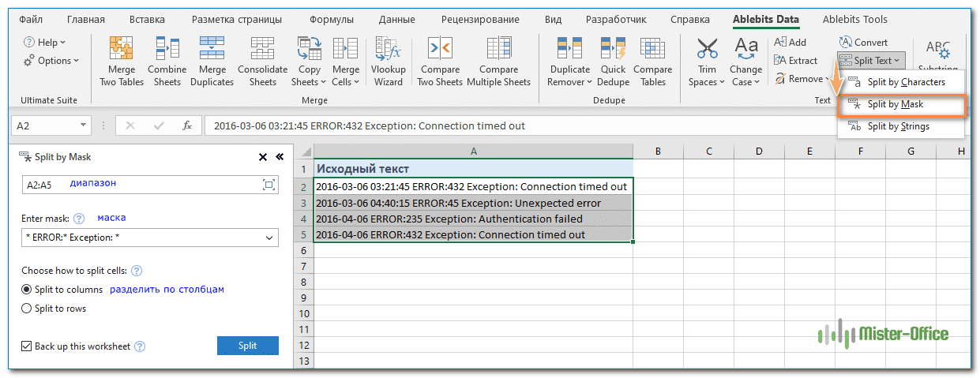
Task: Click the Convert button in Text group
Action: (x=863, y=43)
